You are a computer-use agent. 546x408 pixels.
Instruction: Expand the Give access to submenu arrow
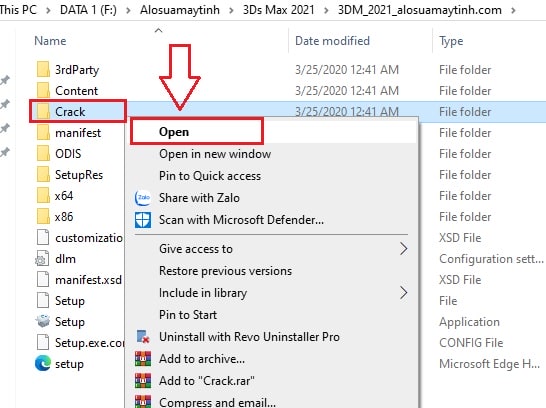[x=403, y=249]
